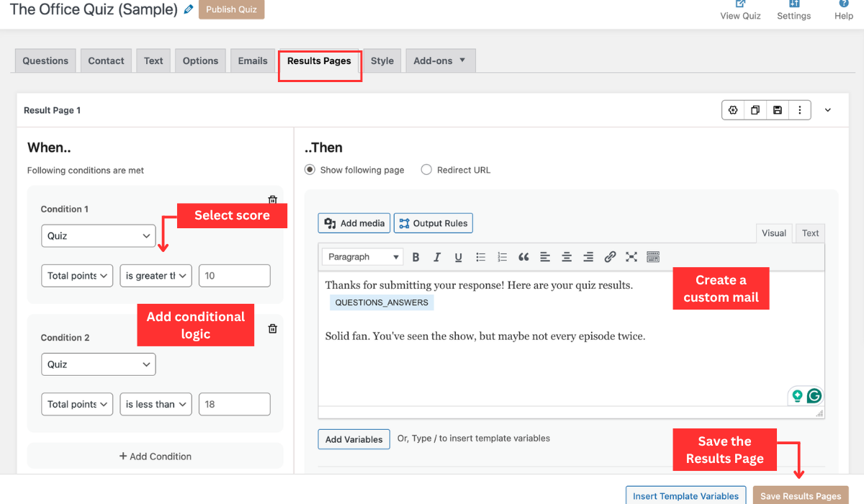Screen dimensions: 864x504
Task: Click the green Grammarly icon
Action: pos(814,395)
